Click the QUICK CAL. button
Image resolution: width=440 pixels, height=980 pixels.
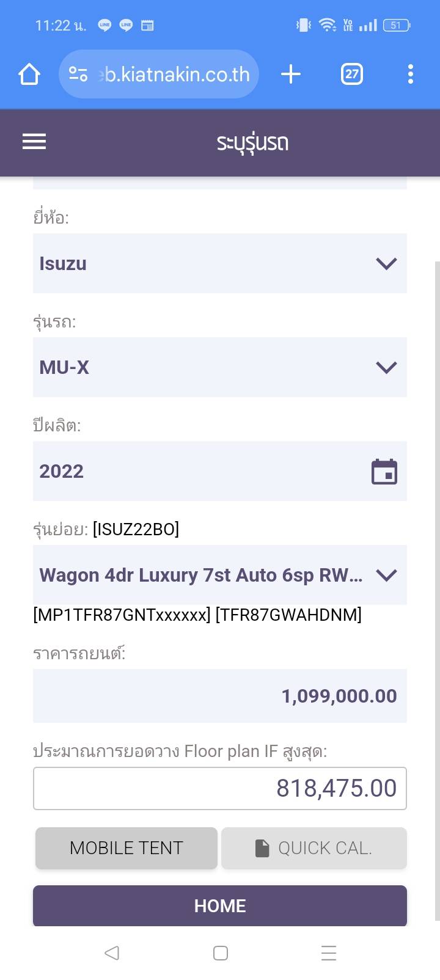[314, 848]
